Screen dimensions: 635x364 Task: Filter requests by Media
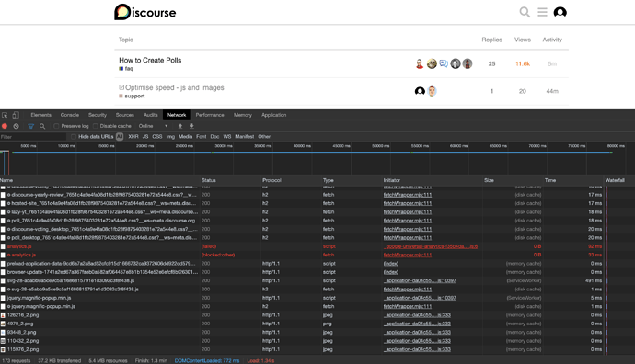[186, 137]
